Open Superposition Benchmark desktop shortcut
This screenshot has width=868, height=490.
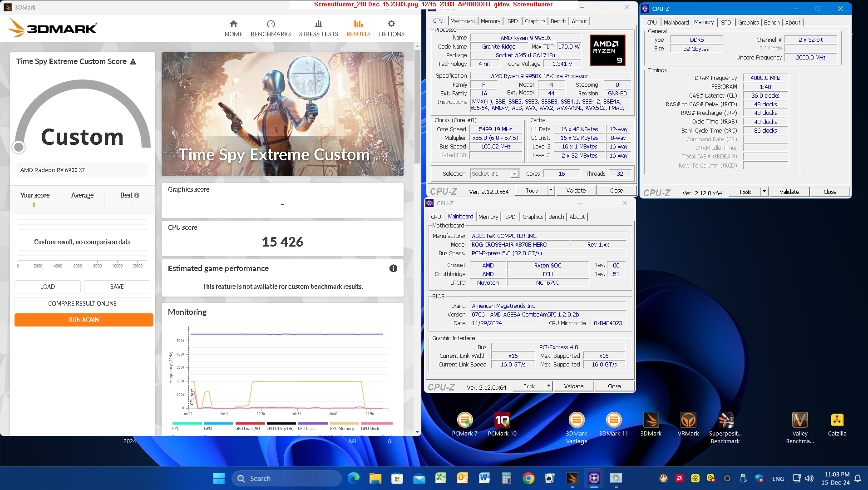tap(725, 428)
